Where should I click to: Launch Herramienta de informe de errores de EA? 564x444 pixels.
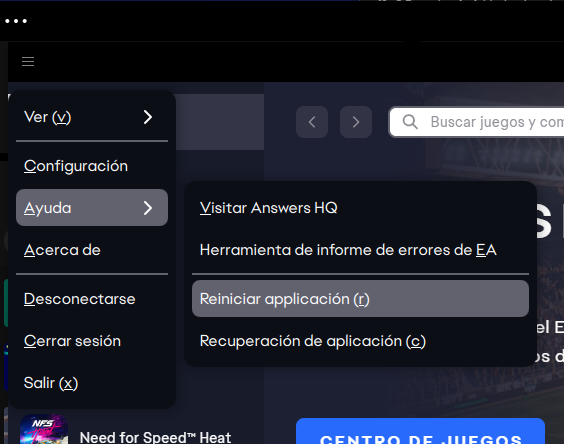coord(360,250)
